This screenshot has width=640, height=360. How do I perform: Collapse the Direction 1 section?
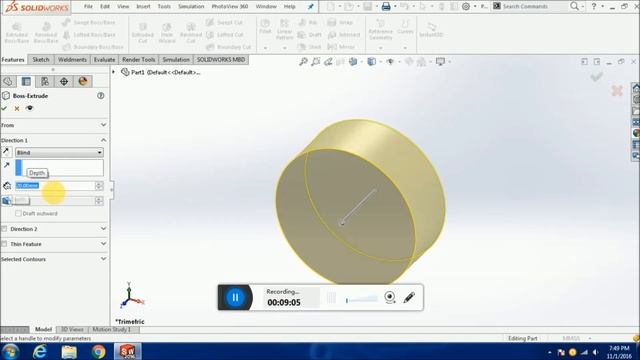pos(104,140)
